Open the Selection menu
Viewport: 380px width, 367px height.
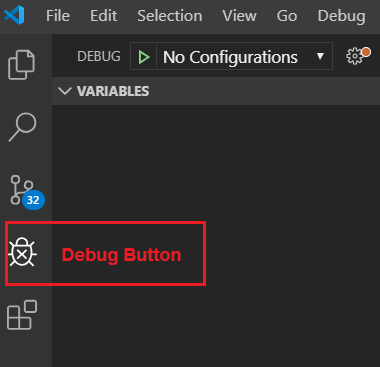(x=170, y=16)
